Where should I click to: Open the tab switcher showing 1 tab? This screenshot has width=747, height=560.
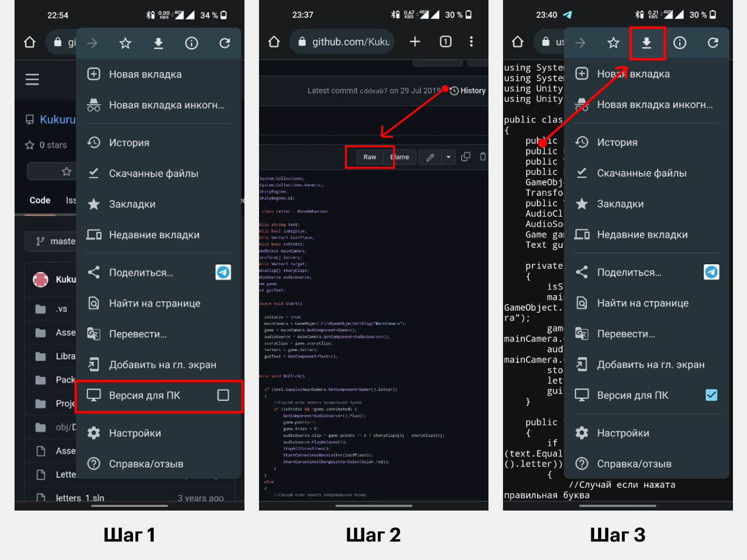tap(446, 42)
